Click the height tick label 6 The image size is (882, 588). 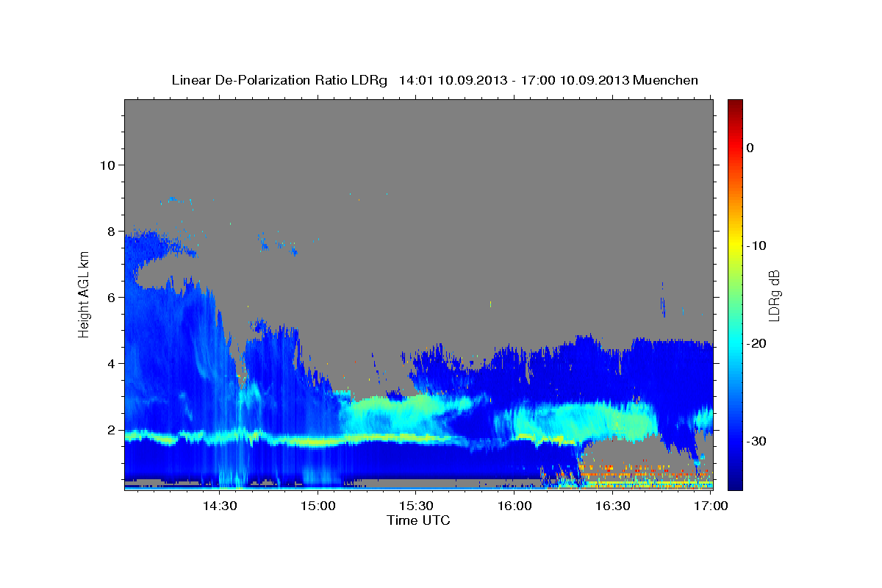[x=110, y=297]
